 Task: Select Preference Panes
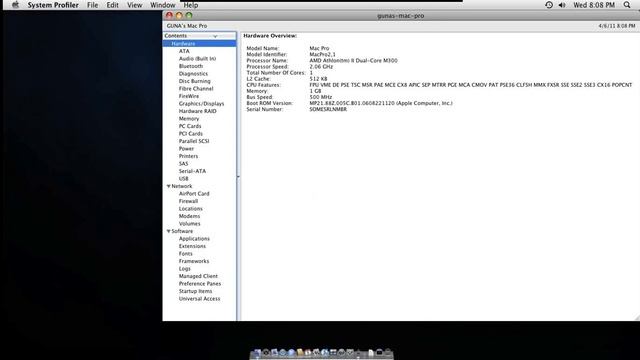[200, 284]
